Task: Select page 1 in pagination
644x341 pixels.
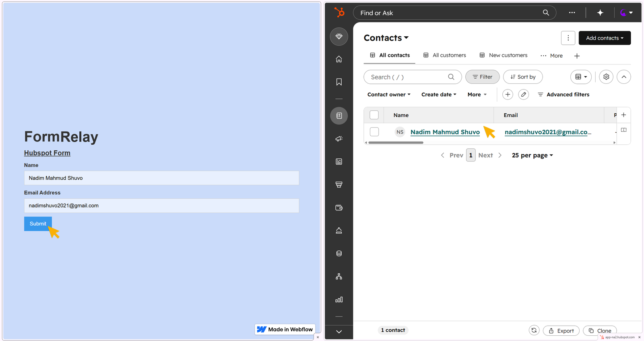Action: (x=471, y=155)
